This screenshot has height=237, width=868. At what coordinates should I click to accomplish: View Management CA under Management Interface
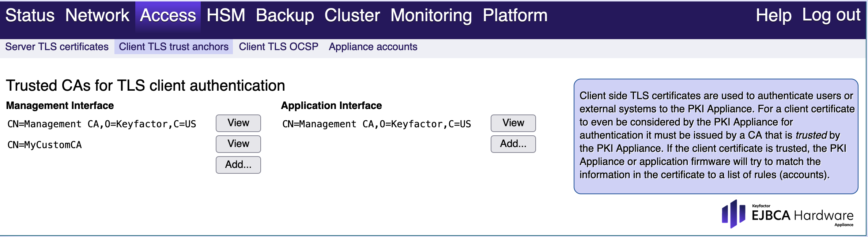coord(238,123)
